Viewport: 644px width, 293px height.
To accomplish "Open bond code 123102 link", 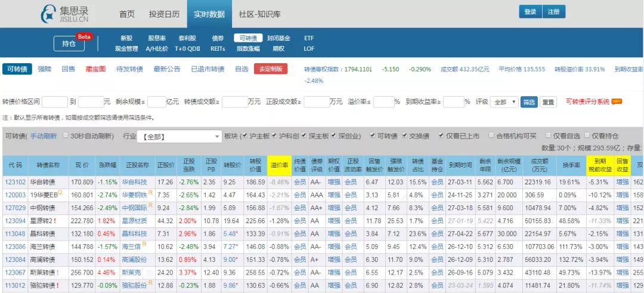I will [15, 182].
